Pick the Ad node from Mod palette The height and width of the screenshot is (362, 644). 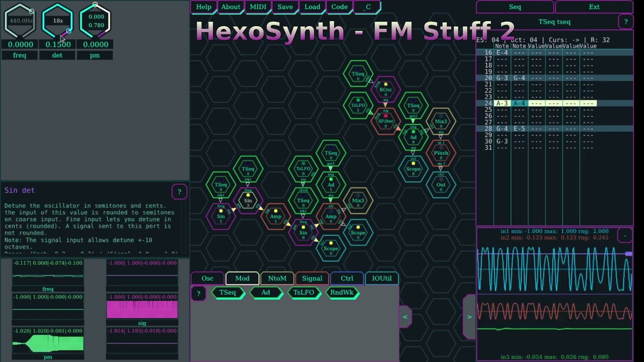pos(266,293)
